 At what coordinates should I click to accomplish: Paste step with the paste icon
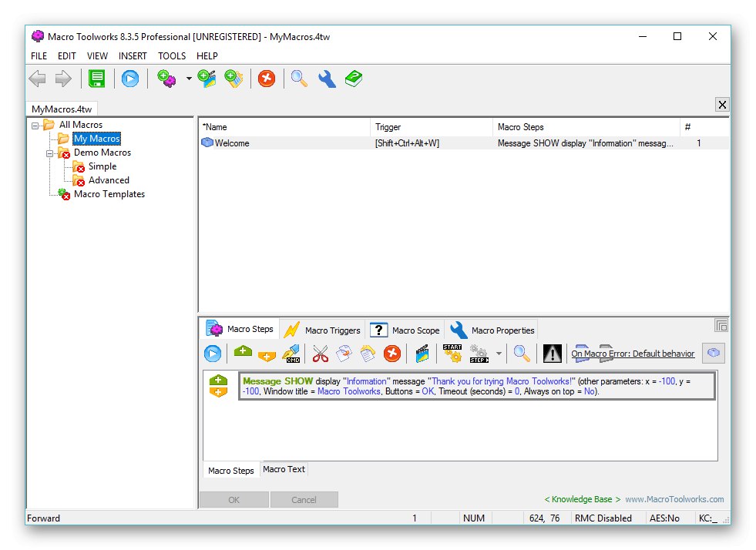pyautogui.click(x=368, y=354)
